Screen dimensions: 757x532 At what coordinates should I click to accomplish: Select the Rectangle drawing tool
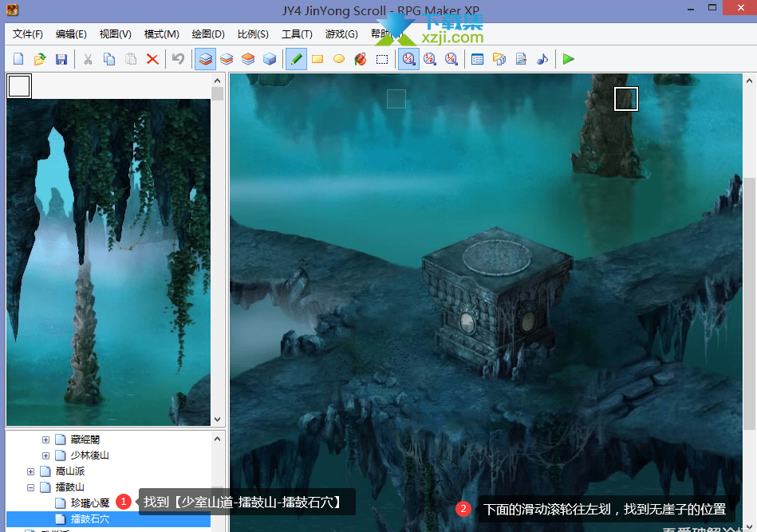317,59
